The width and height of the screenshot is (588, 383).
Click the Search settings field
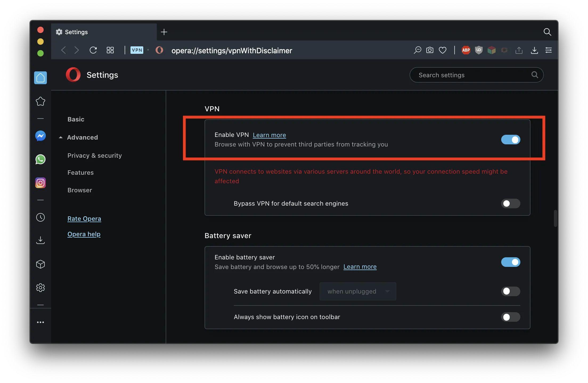tap(476, 75)
